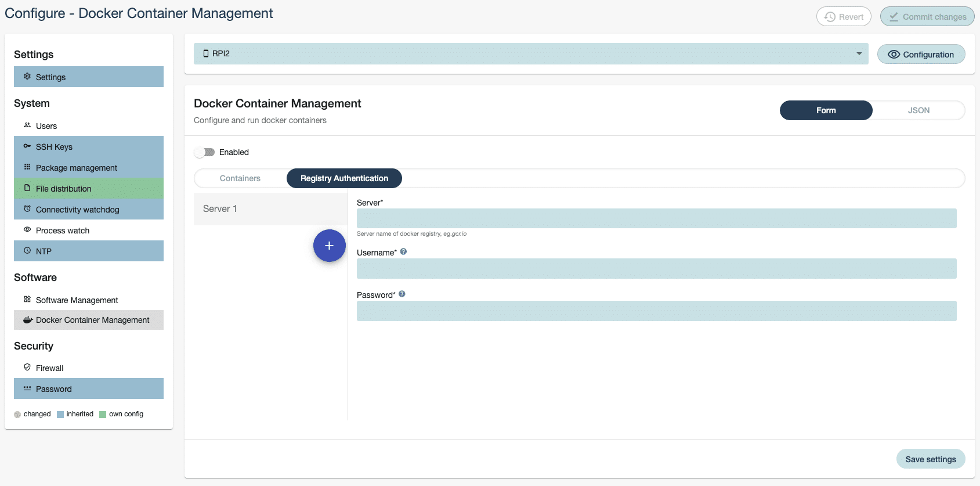Viewport: 980px width, 486px height.
Task: Select the Registry Authentication tab
Action: coord(344,178)
